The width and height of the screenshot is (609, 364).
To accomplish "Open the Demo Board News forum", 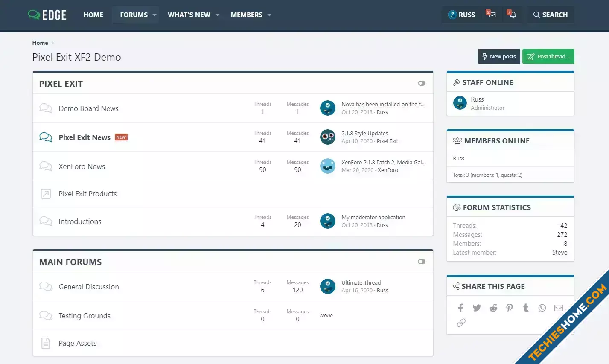I will tap(88, 108).
